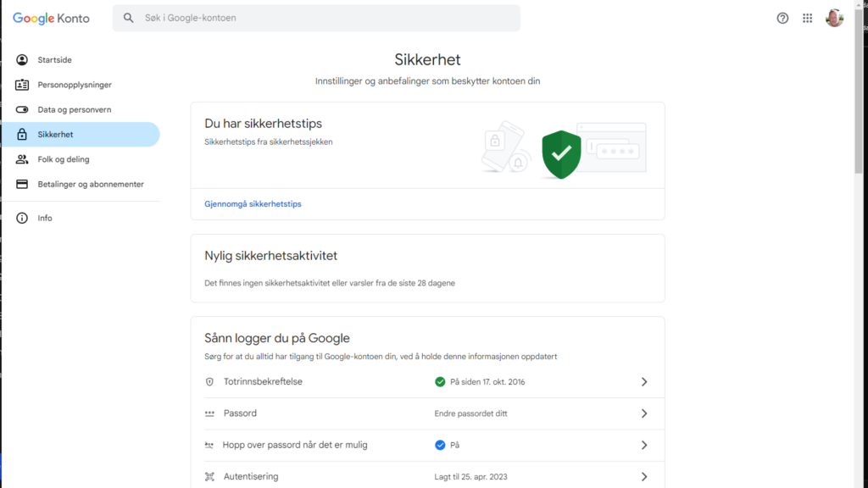Click the search magnifier icon

click(x=129, y=18)
